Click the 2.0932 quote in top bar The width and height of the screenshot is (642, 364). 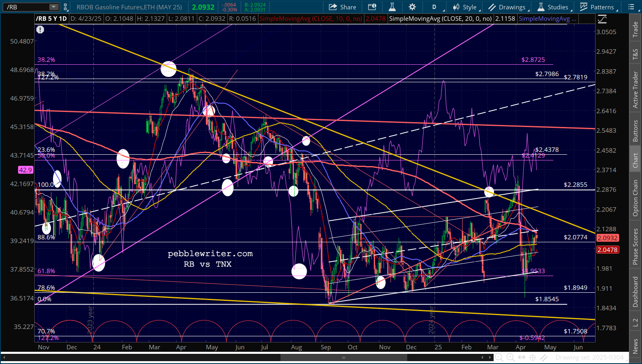203,7
